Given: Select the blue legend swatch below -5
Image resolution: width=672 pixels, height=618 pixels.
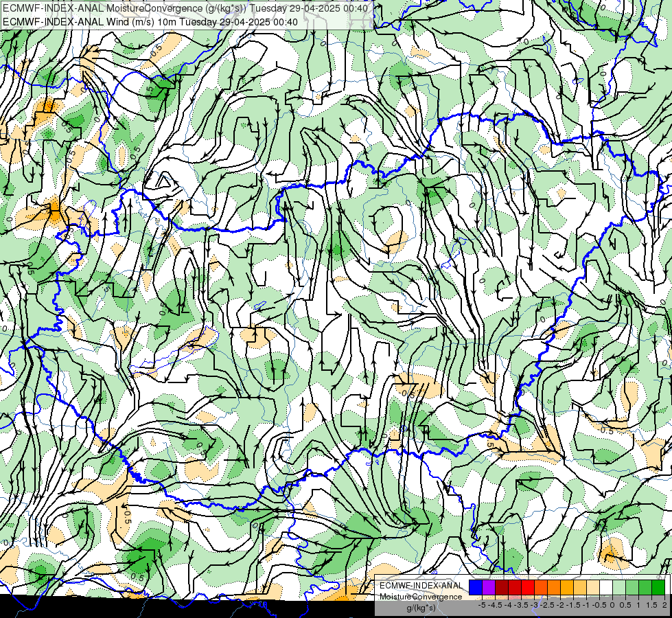Looking at the screenshot, I should point(476,587).
